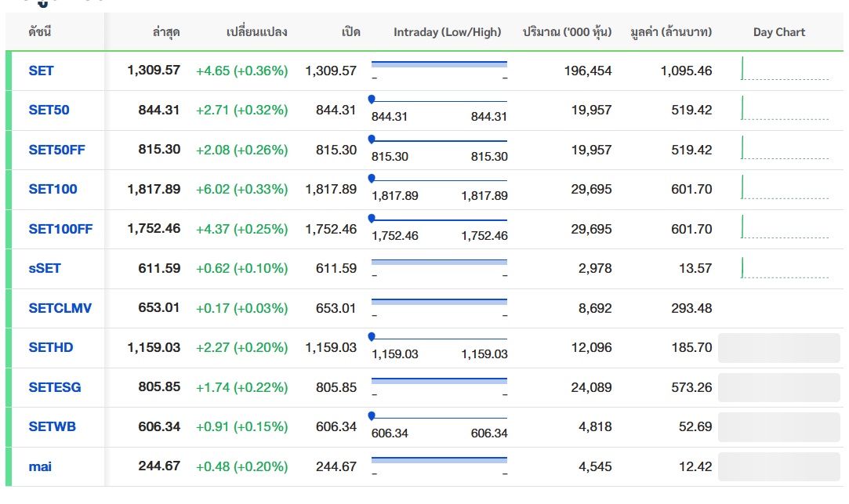Go to the SET100FF index details

60,229
